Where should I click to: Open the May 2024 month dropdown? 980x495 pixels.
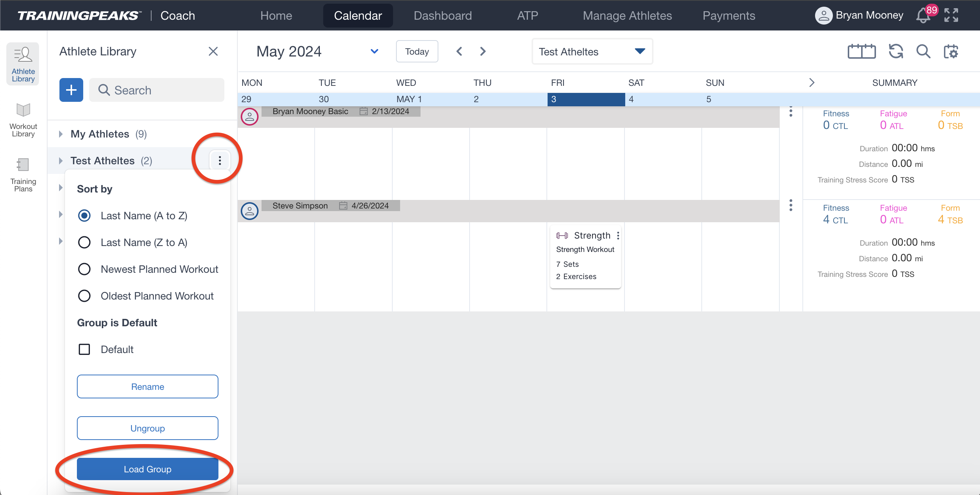(374, 51)
